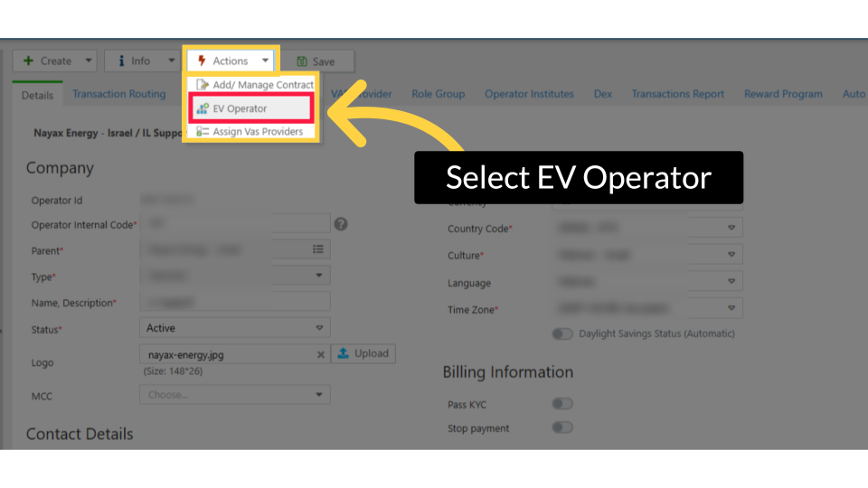The image size is (868, 488).
Task: Expand the MCC Choose dropdown
Action: coord(234,395)
